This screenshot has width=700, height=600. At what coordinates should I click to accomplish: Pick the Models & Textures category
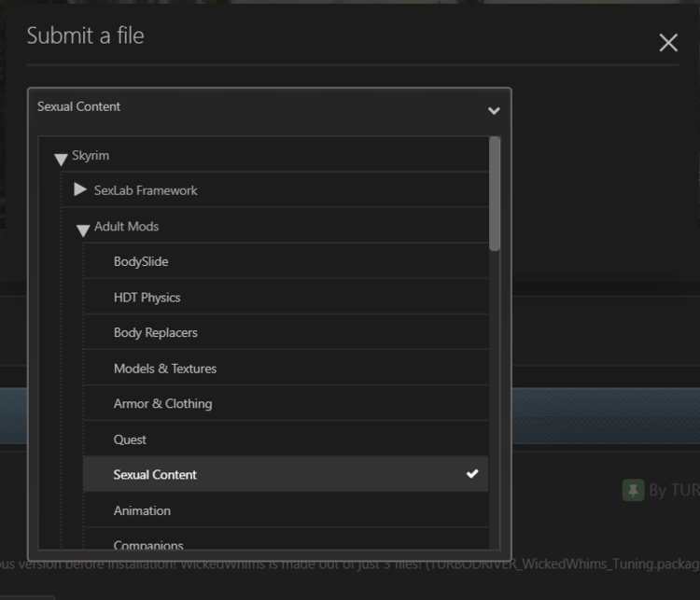click(286, 368)
